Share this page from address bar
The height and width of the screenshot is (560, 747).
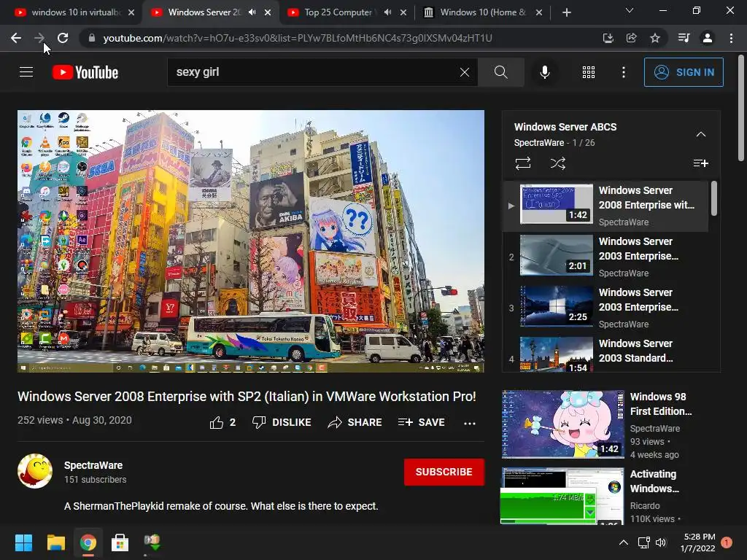[632, 38]
